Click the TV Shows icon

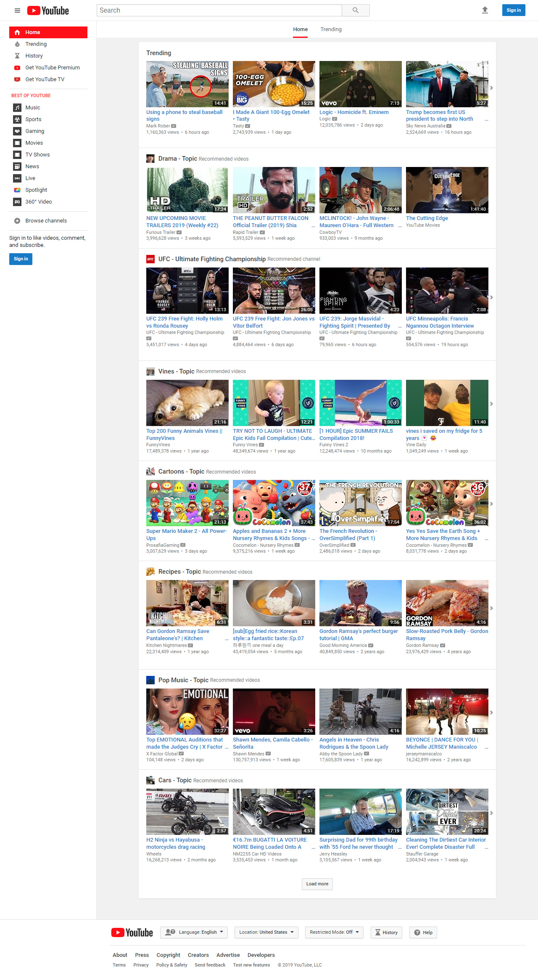tap(17, 155)
